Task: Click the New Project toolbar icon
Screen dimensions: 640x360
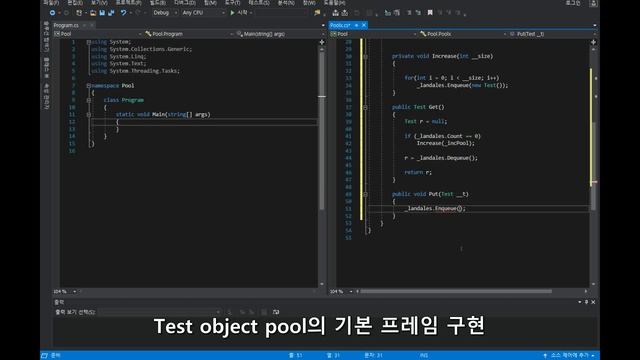Action: 79,13
